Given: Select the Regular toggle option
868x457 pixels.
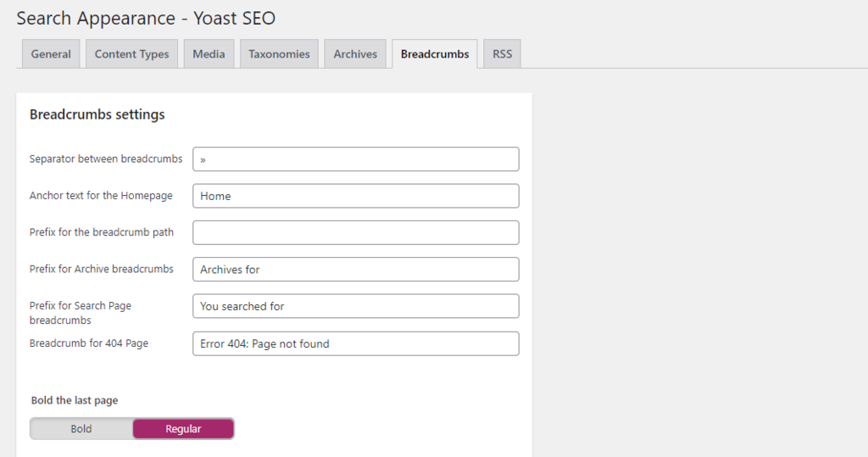Looking at the screenshot, I should pyautogui.click(x=183, y=429).
